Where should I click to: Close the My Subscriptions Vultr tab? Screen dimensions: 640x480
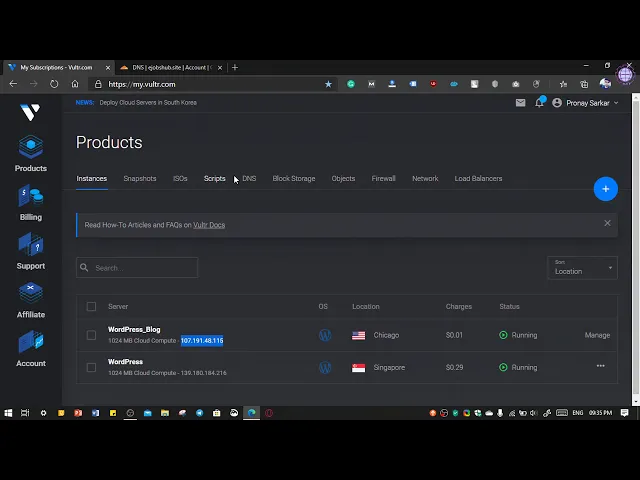coord(108,68)
